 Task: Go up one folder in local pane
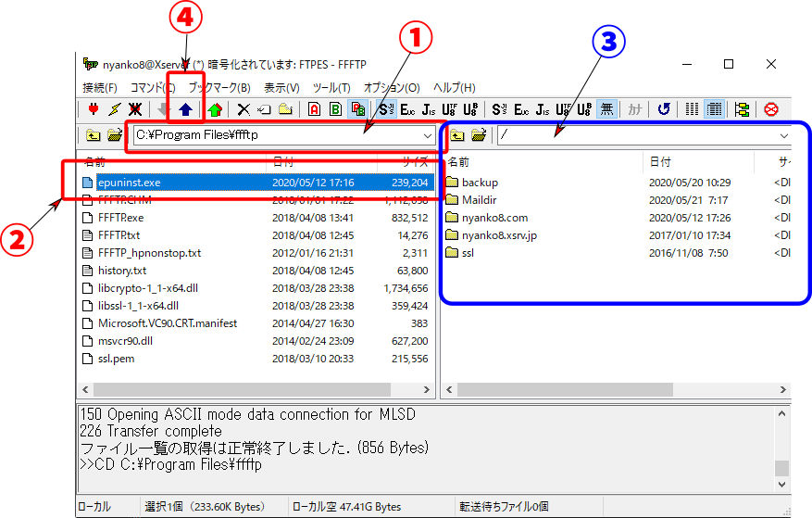tap(94, 136)
